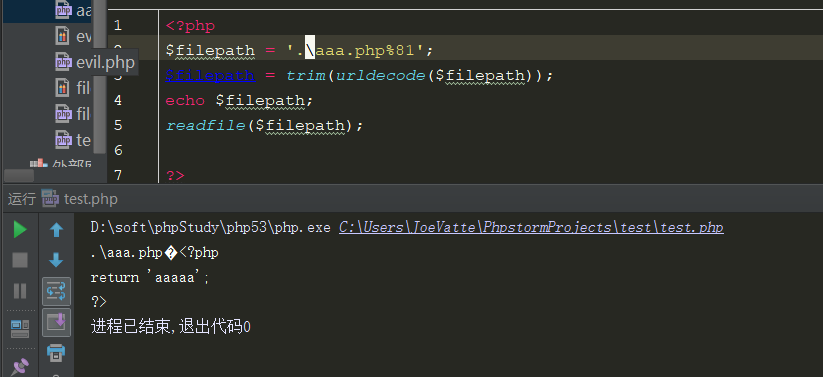Select the highlighted aa php file in tree
The height and width of the screenshot is (377, 823).
click(73, 11)
